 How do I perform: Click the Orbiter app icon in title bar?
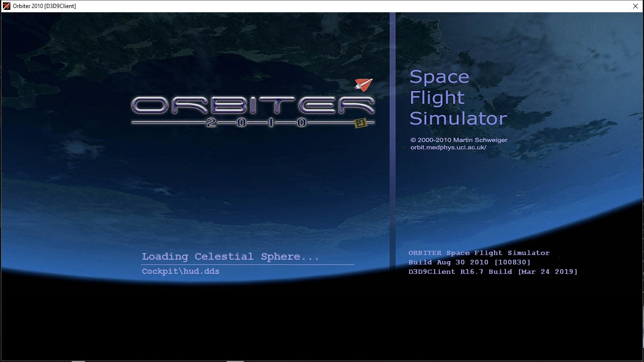click(7, 6)
